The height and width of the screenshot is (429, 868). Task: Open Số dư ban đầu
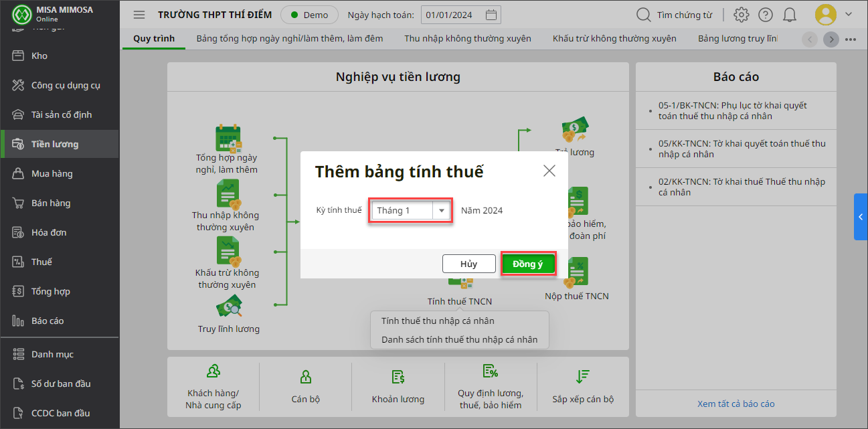[60, 383]
